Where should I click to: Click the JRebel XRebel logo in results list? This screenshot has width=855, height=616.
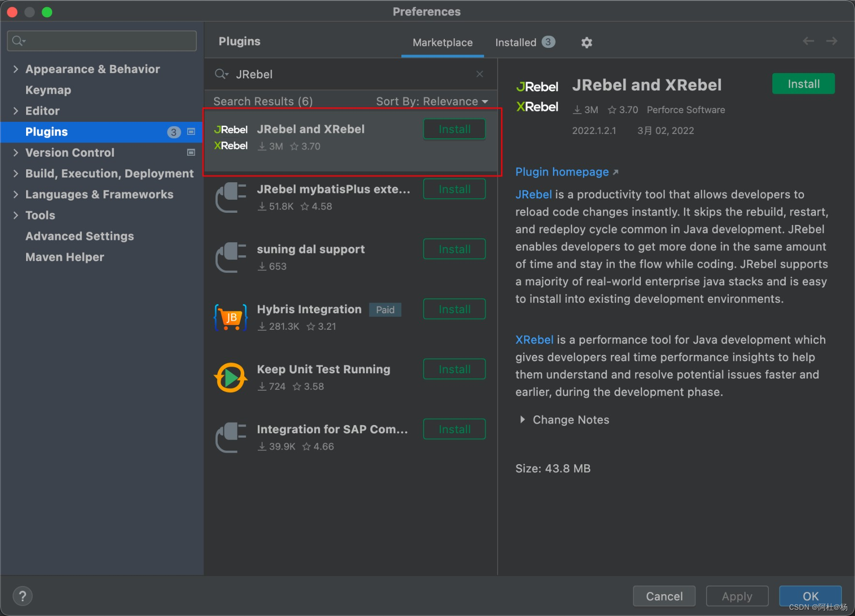point(231,138)
